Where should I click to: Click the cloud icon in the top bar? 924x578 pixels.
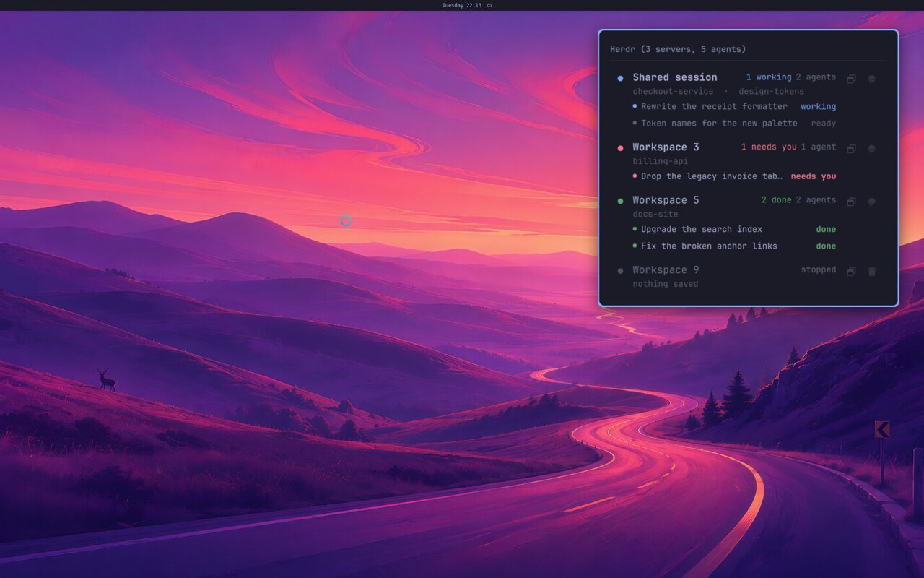489,5
